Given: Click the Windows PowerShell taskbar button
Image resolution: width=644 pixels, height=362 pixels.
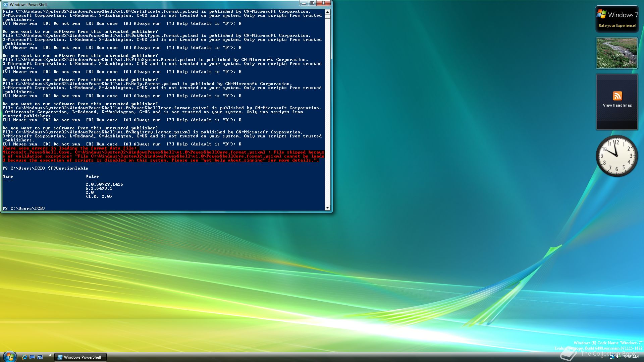Looking at the screenshot, I should point(80,357).
